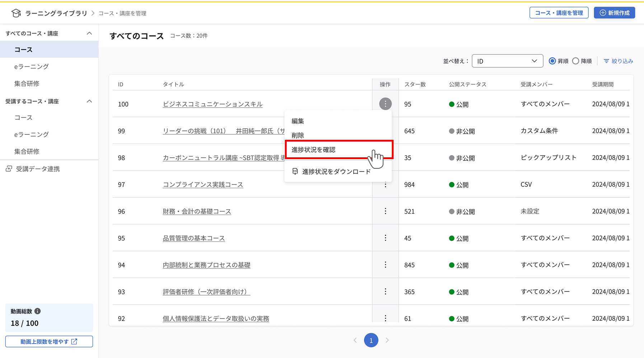Choose 編集 from the context menu

298,121
